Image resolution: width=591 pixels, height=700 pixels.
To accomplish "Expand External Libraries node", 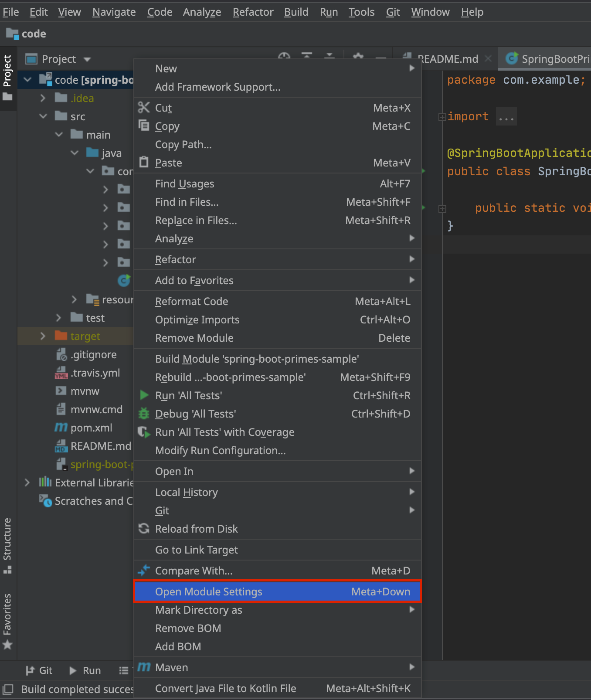I will [27, 483].
